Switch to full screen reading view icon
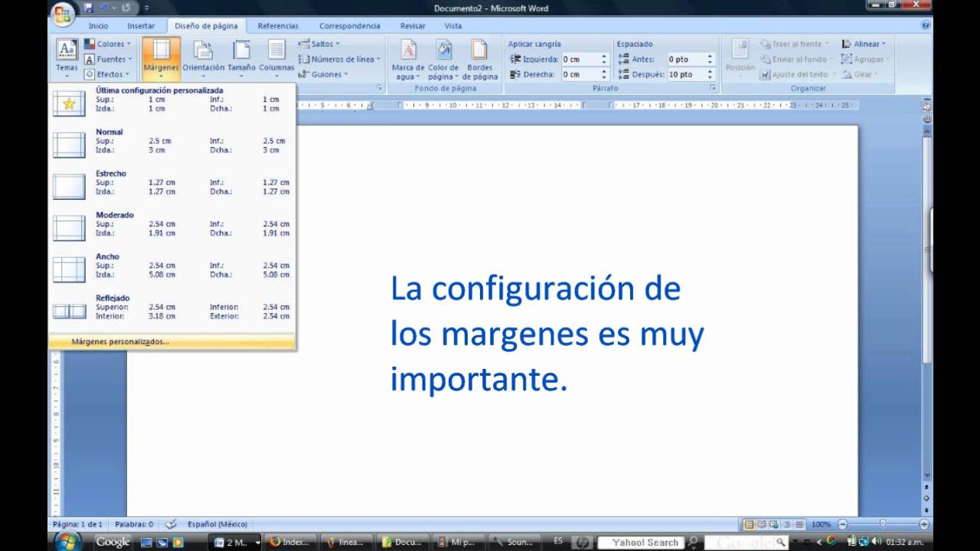Image resolution: width=980 pixels, height=551 pixels. click(763, 524)
